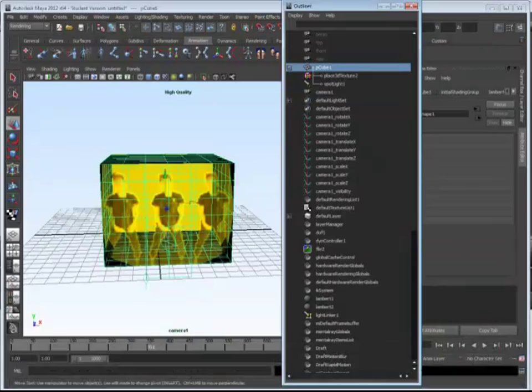Jump to end of playback range
The height and width of the screenshot is (392, 532).
[519, 345]
